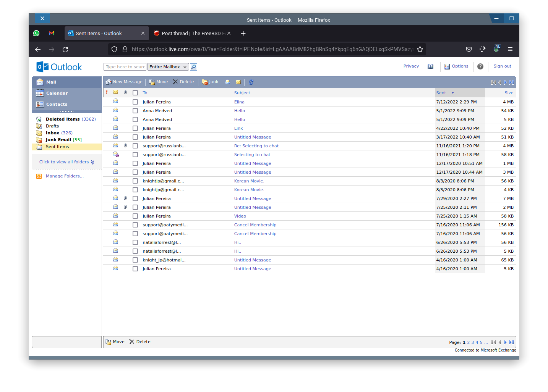Screen dimensions: 548x392
Task: Run search with the magnifier icon
Action: coord(194,67)
